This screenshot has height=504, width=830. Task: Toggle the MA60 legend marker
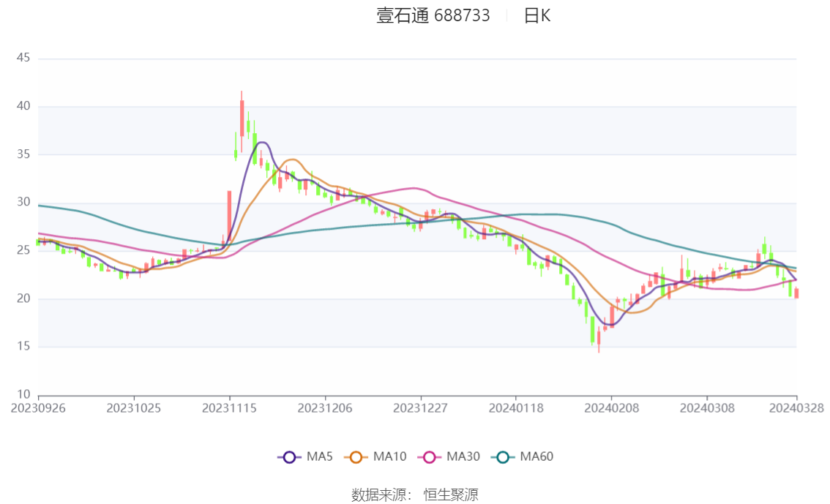point(503,457)
